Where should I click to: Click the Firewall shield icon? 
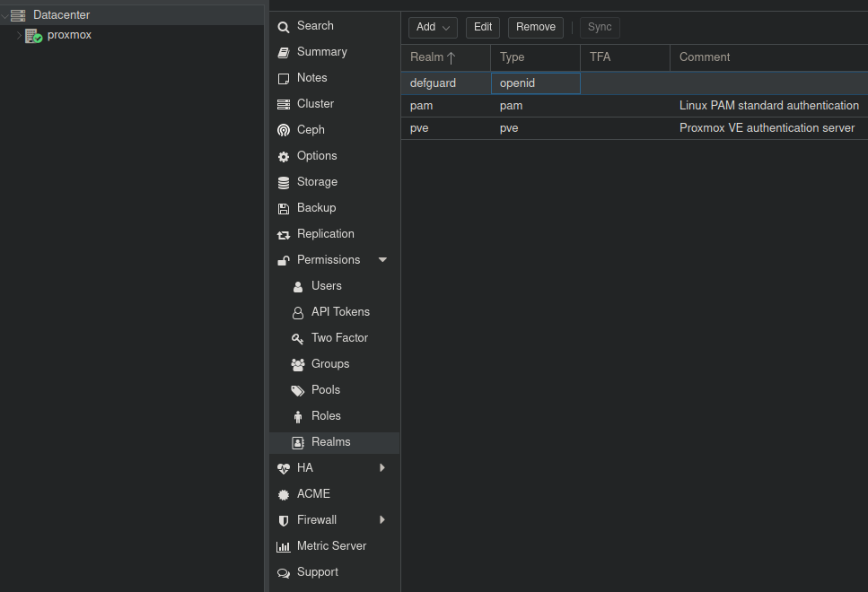(284, 520)
